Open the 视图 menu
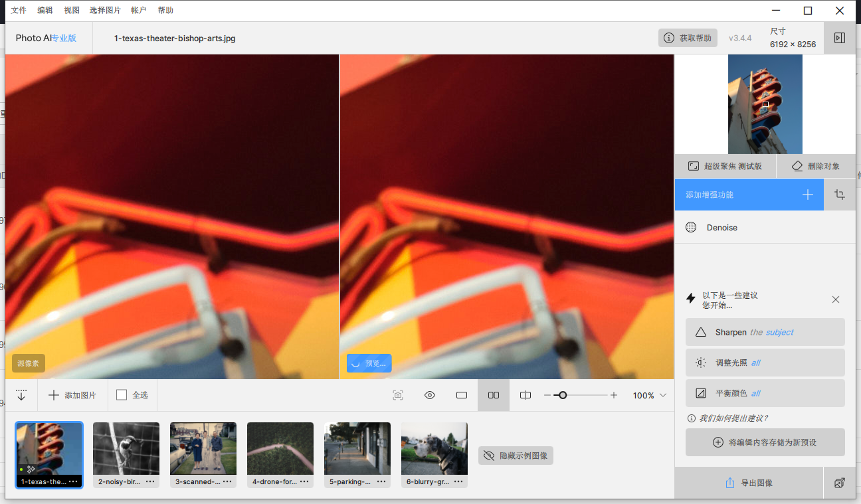 [x=72, y=11]
